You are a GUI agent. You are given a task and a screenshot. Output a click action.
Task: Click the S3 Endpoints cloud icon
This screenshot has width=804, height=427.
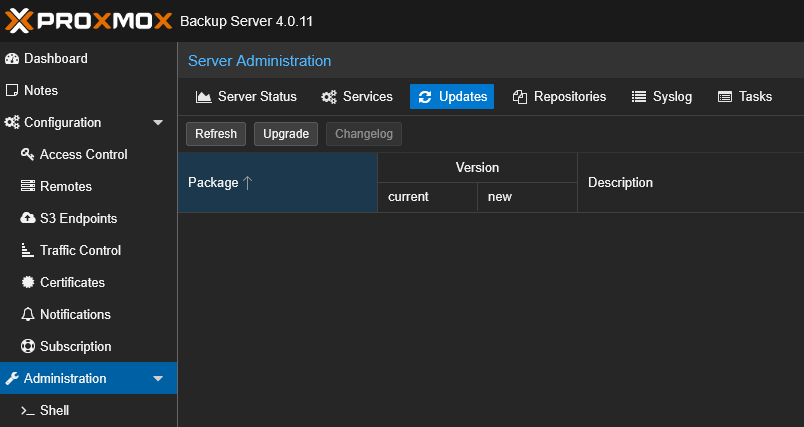[29, 219]
